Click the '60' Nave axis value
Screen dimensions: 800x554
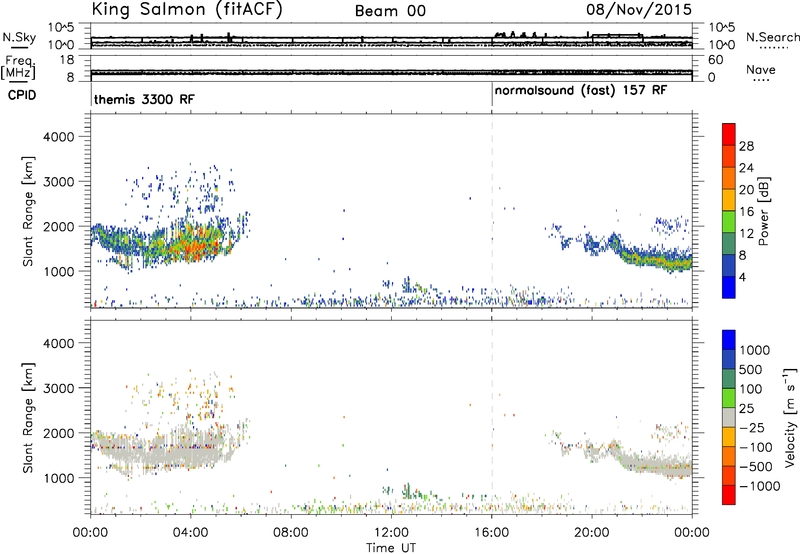click(x=715, y=60)
